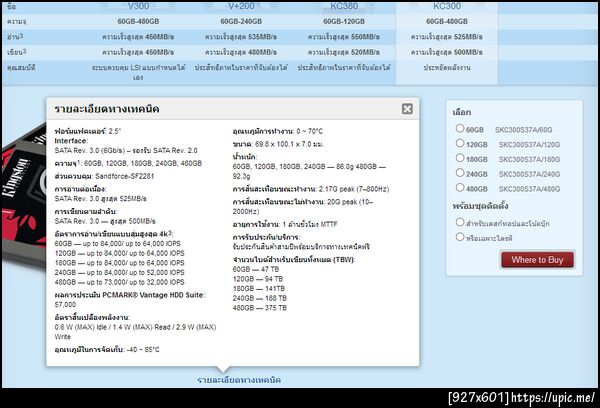600x408 pixels.
Task: Click the 480GB — 375 TB TBW row
Action: (259, 308)
